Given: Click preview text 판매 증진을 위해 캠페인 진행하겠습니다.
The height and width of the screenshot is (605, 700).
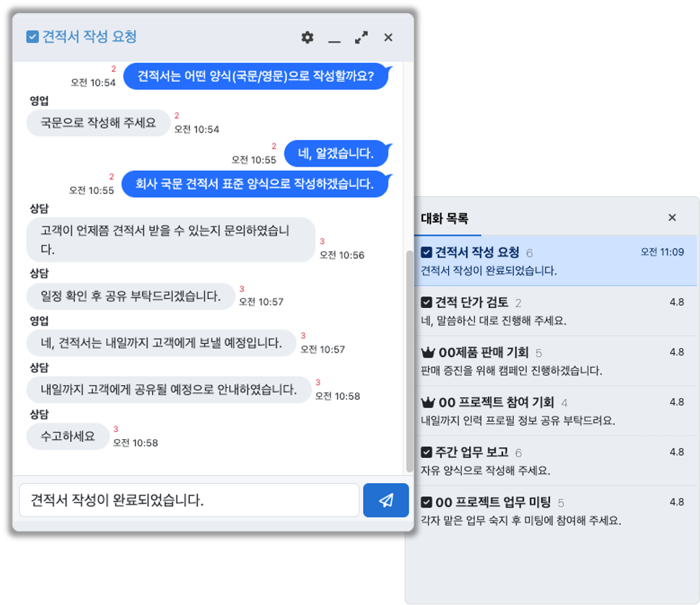Looking at the screenshot, I should pos(512,371).
